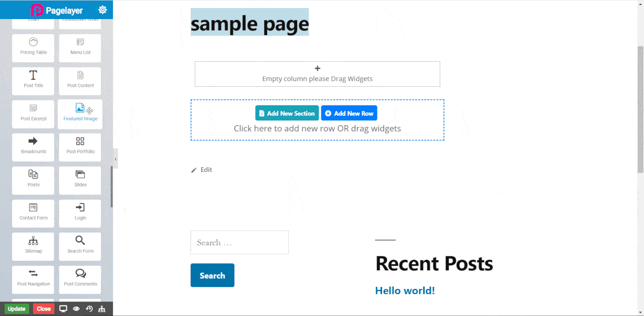Select the Sitemap widget
The width and height of the screenshot is (644, 316).
pos(33,246)
